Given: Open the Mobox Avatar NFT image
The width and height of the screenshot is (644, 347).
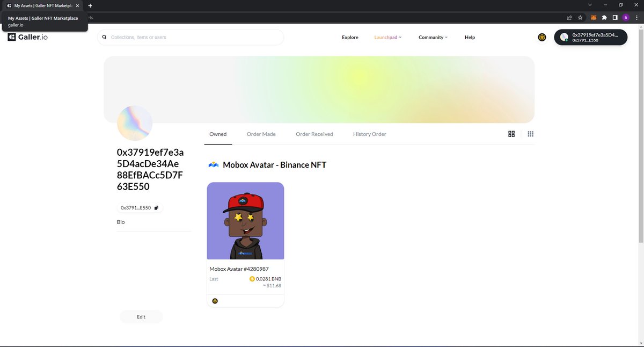Looking at the screenshot, I should pos(245,221).
